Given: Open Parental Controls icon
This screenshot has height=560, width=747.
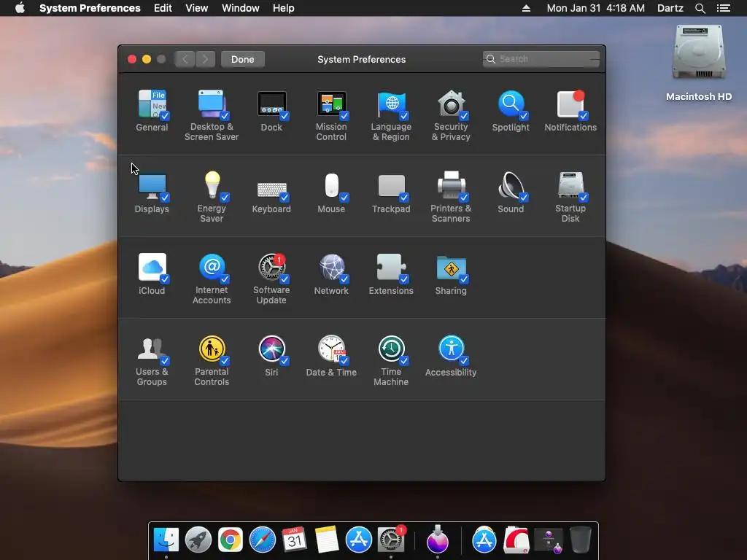Looking at the screenshot, I should coord(212,349).
